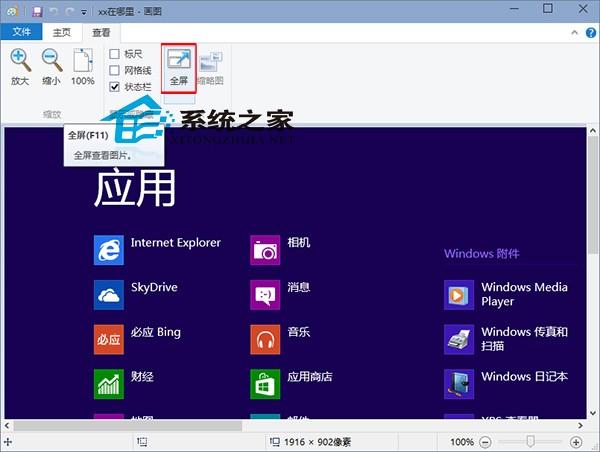Click the 缩小 zoom out magnifier icon
Image resolution: width=600 pixels, height=452 pixels.
coord(52,62)
